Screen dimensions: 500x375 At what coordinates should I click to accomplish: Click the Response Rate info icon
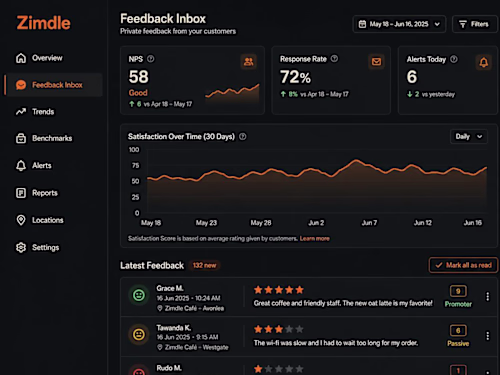334,59
